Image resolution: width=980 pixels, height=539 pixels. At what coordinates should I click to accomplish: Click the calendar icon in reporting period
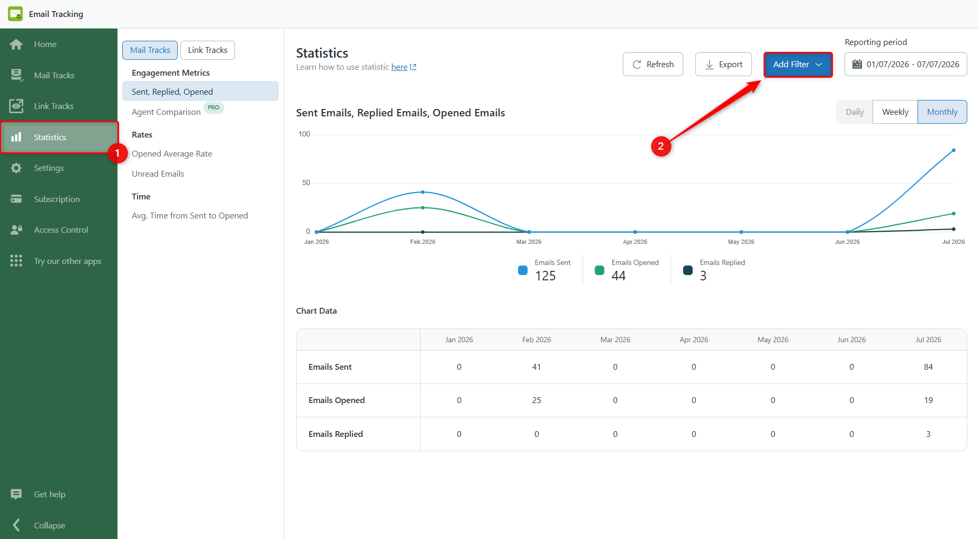click(x=857, y=65)
